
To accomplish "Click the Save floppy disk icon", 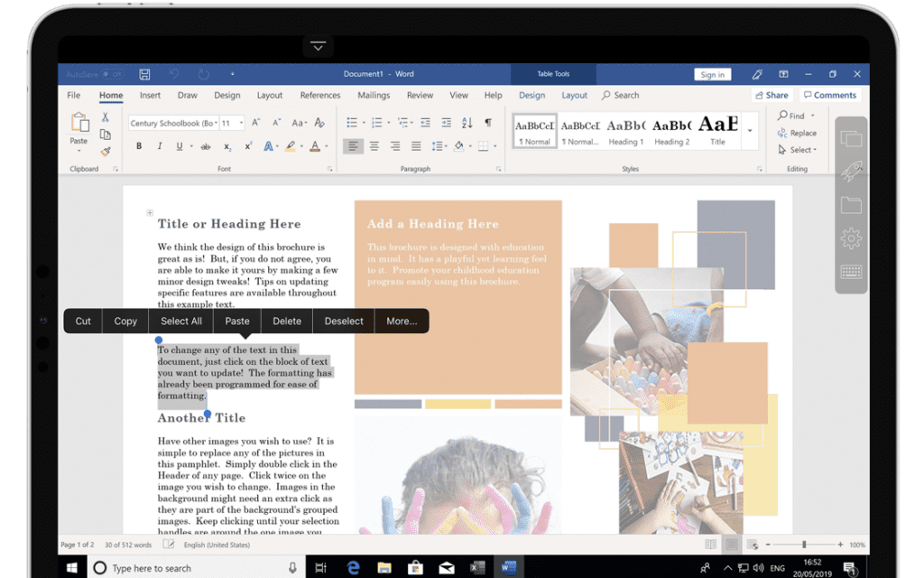I will point(144,74).
